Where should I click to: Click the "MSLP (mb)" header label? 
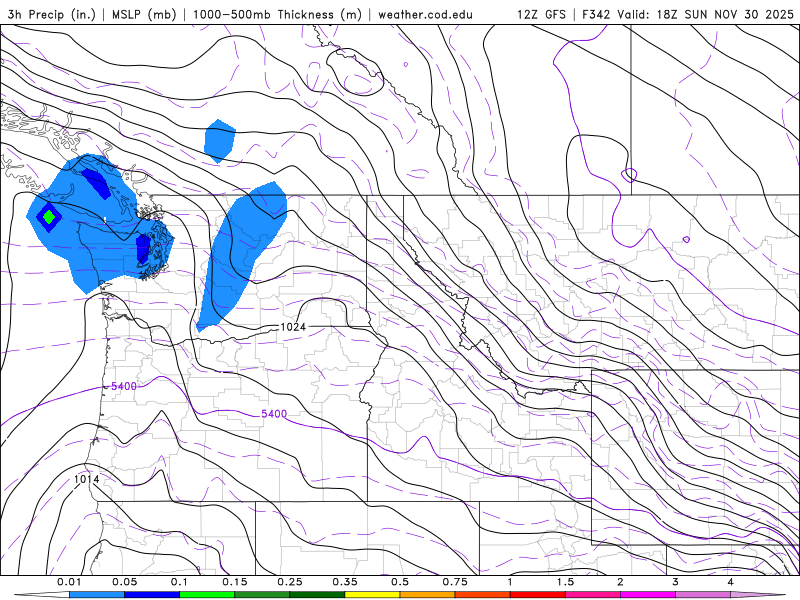144,14
